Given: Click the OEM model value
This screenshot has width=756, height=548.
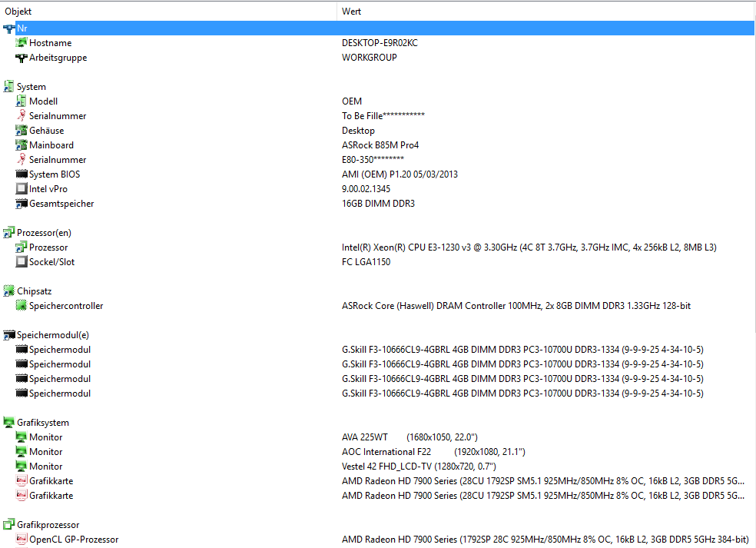Looking at the screenshot, I should pos(352,101).
